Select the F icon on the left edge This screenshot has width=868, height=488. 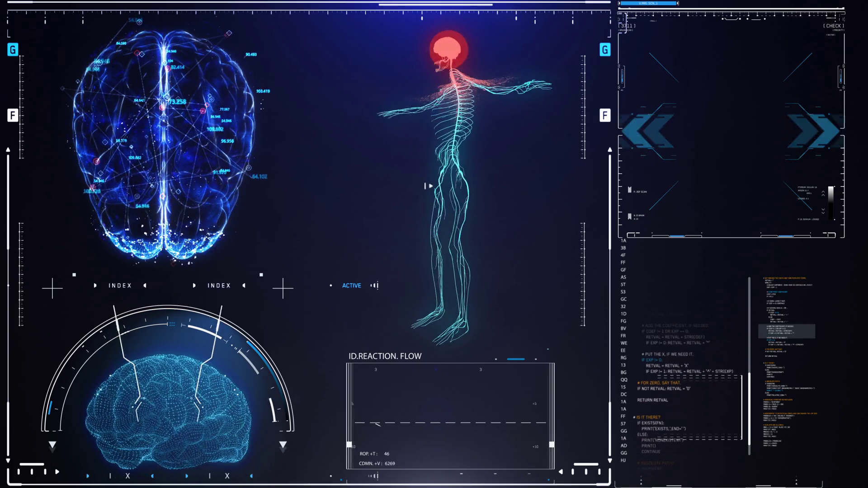click(13, 115)
